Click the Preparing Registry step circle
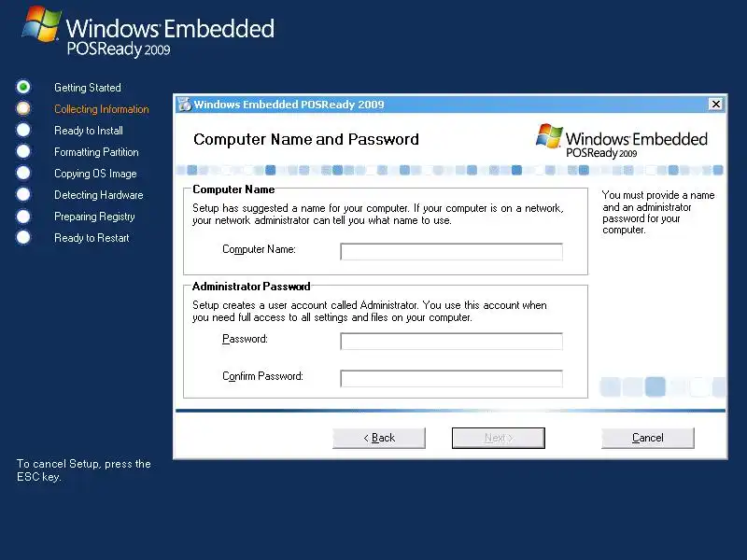 pyautogui.click(x=22, y=217)
